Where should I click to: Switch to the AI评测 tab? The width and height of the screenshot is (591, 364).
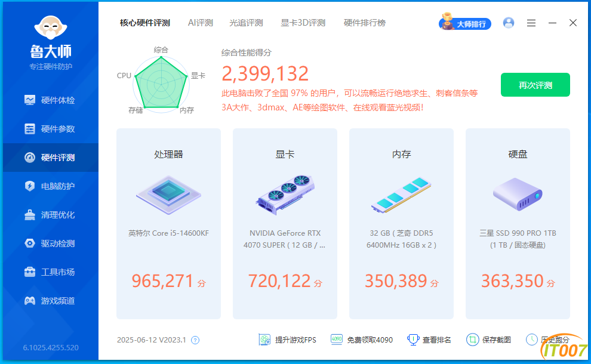click(201, 23)
